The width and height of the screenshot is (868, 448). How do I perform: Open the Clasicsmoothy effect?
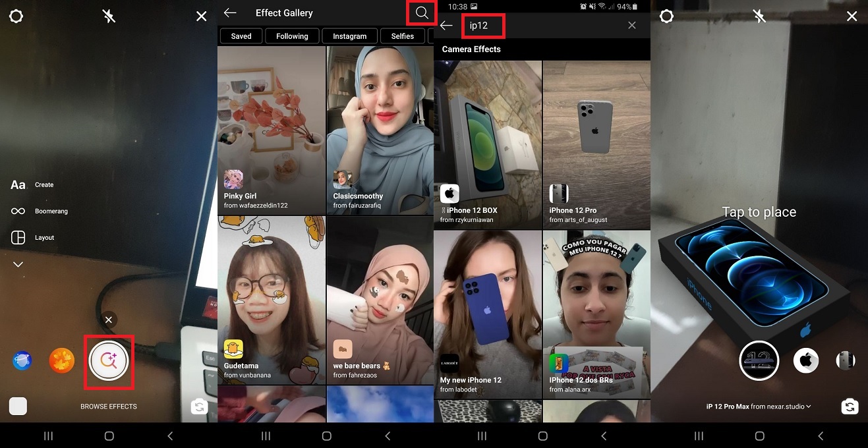tap(380, 130)
